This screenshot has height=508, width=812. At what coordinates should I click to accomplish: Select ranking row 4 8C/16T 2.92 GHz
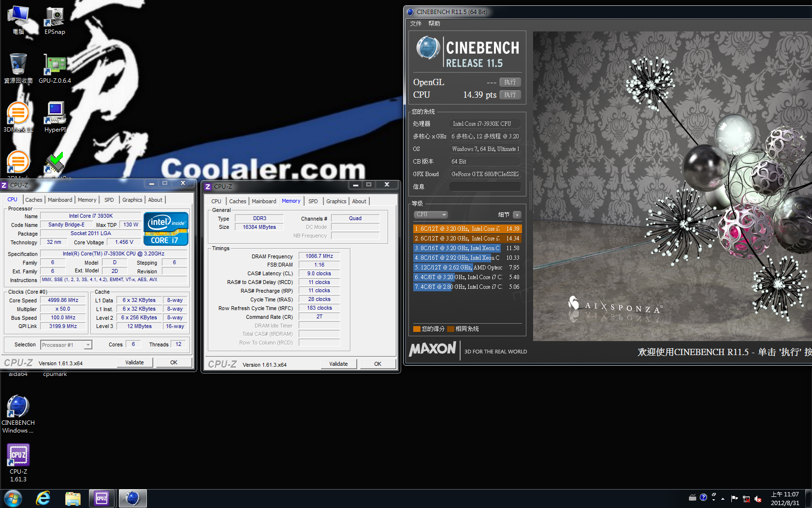(x=467, y=258)
